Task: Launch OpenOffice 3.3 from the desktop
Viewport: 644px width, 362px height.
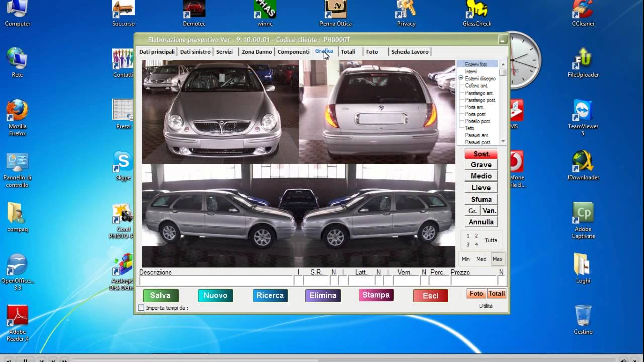Action: pos(17,272)
